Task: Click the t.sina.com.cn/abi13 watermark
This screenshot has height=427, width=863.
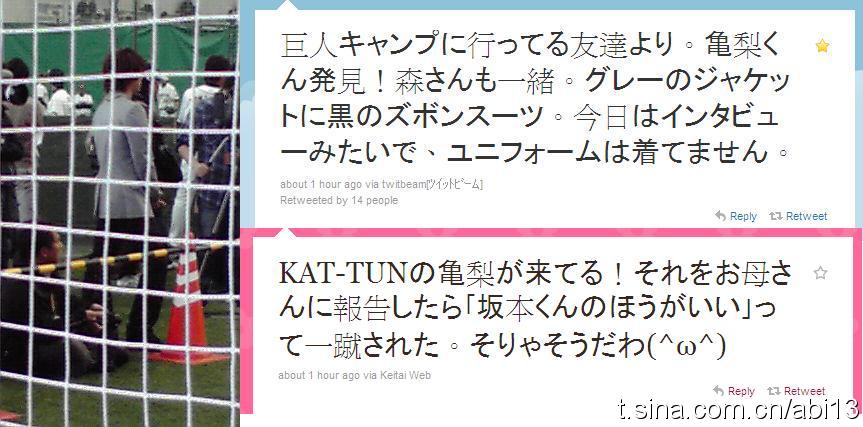Action: [x=738, y=409]
